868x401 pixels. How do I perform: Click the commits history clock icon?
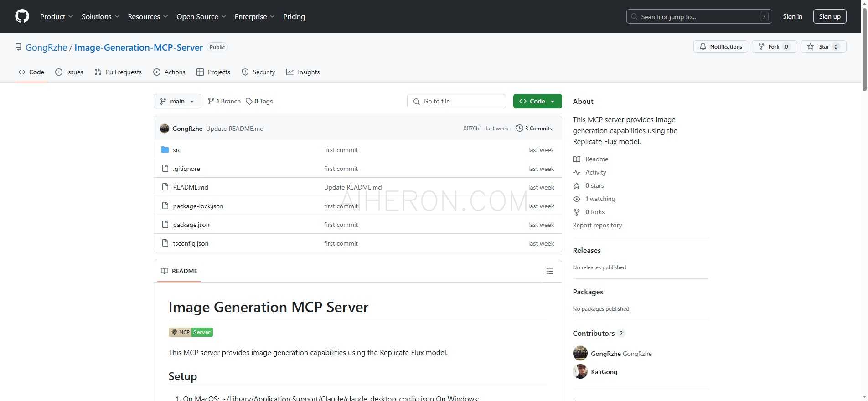519,128
